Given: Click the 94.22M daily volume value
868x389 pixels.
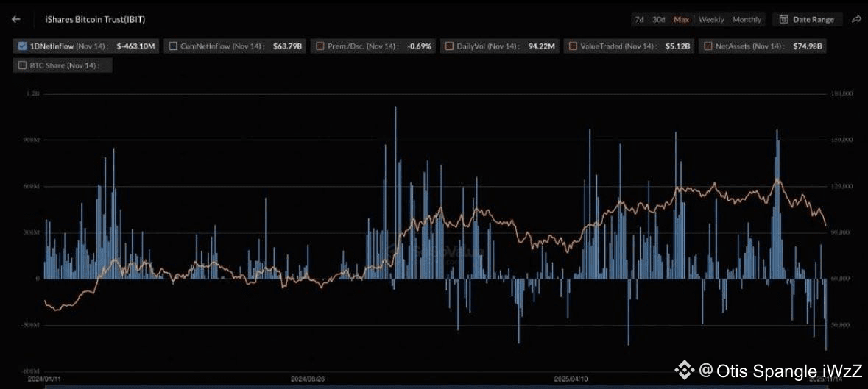Looking at the screenshot, I should [x=542, y=46].
